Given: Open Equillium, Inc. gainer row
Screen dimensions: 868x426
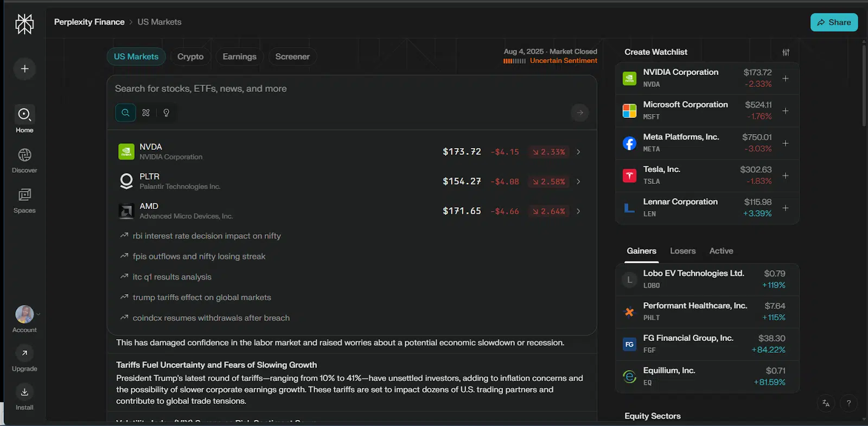Looking at the screenshot, I should coord(707,376).
